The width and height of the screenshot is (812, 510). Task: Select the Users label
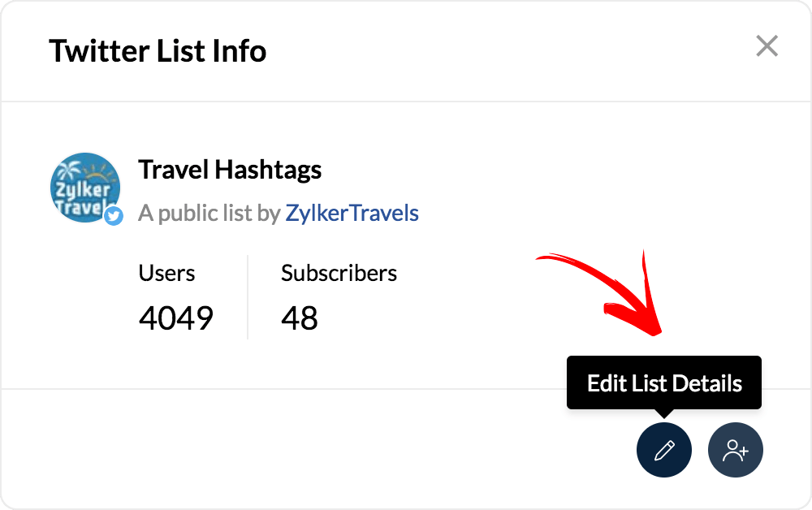coord(166,273)
